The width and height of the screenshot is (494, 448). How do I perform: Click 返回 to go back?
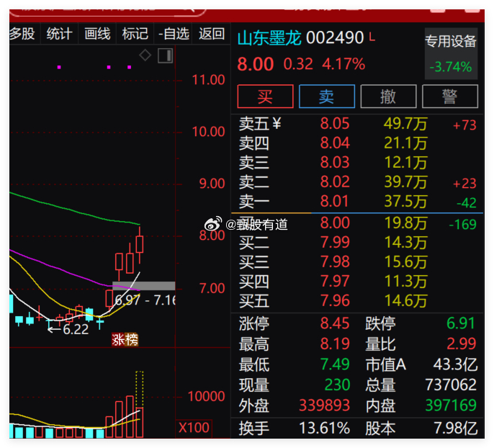click(212, 34)
